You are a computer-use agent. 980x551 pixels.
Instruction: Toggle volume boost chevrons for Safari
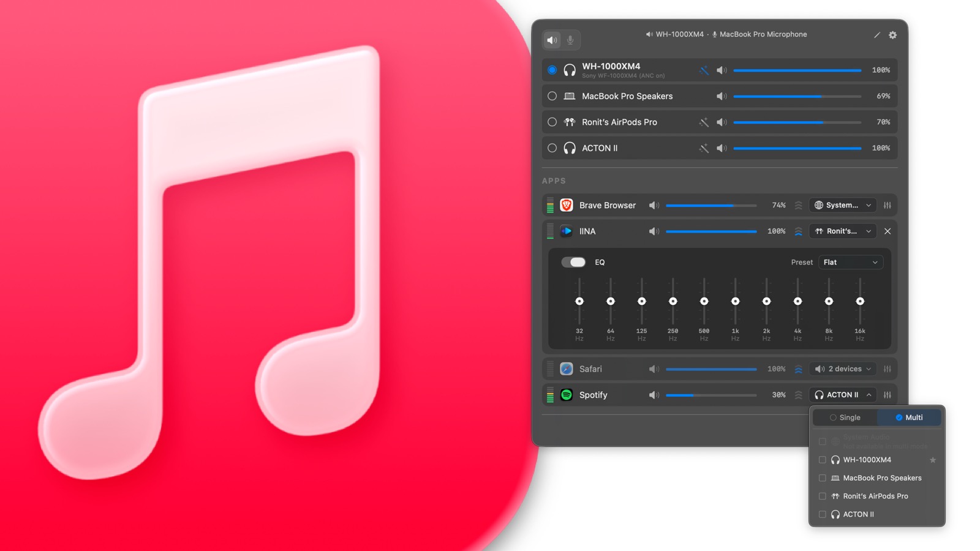(x=798, y=369)
